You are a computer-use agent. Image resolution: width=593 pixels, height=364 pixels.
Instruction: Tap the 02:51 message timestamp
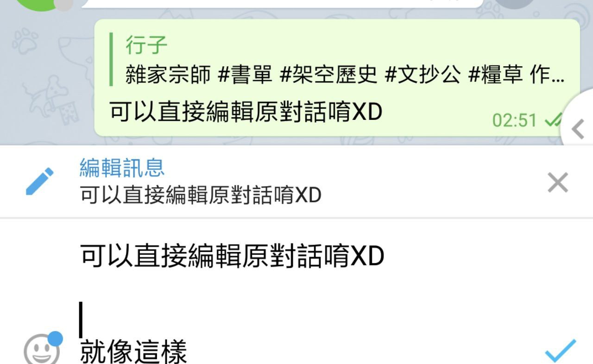[514, 120]
